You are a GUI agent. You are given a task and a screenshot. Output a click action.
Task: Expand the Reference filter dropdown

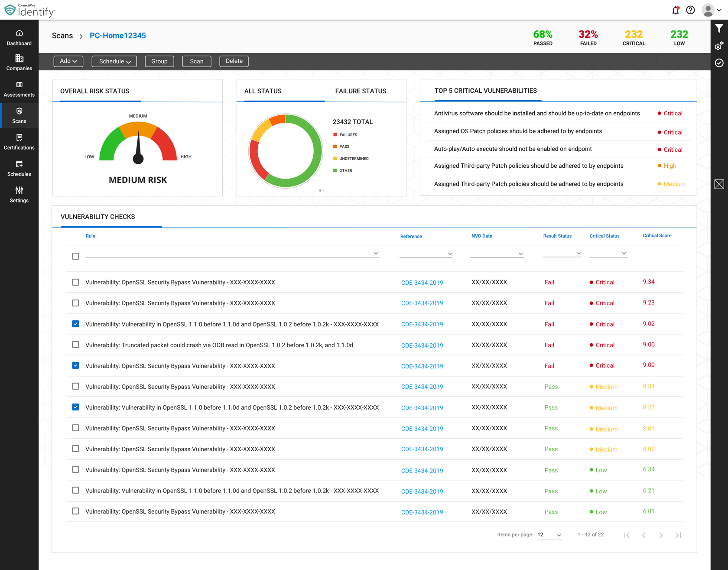450,254
